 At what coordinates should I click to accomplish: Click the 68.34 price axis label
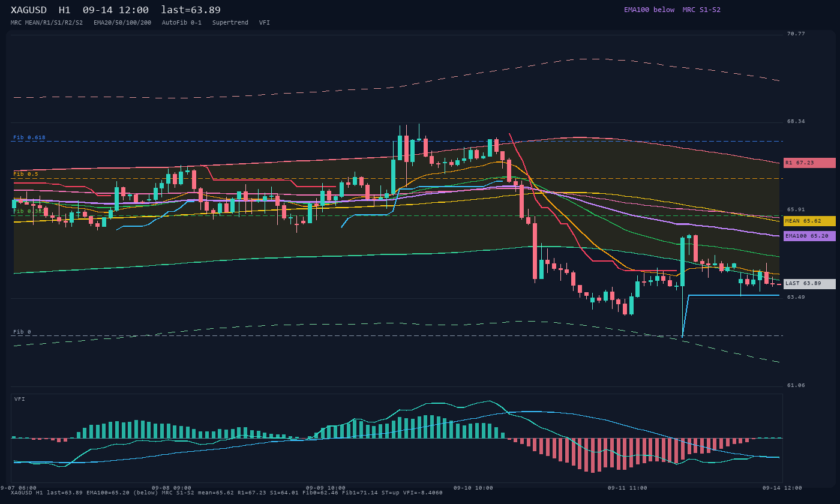[796, 121]
